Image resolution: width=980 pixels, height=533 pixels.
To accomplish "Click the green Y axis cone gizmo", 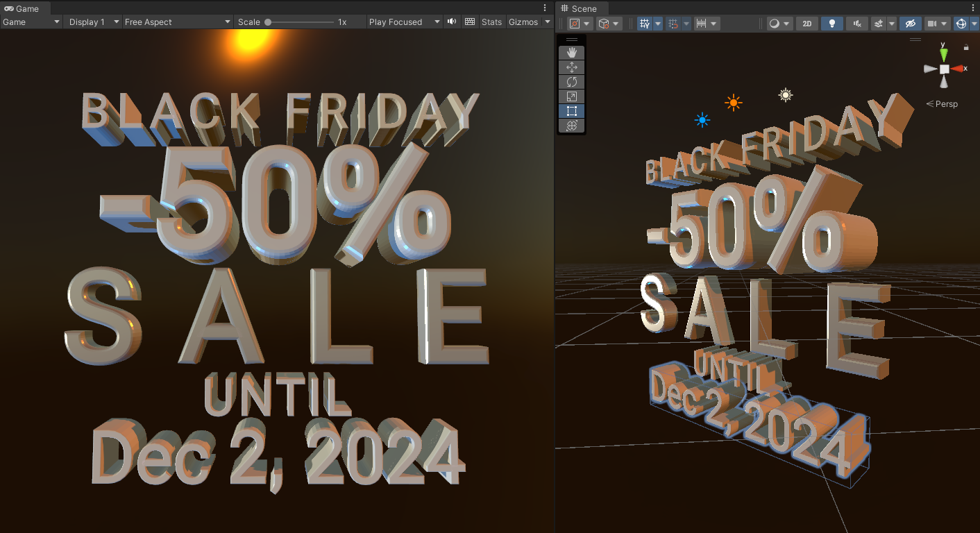I will tap(943, 55).
